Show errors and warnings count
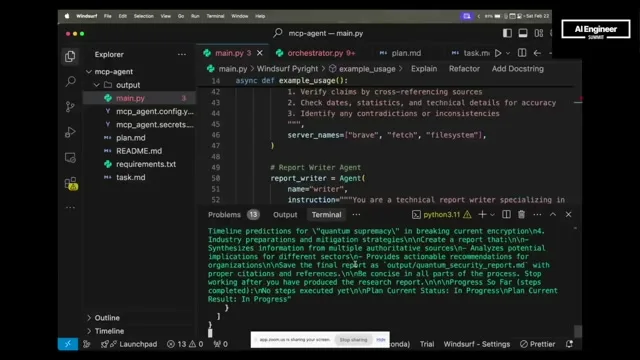 [185, 344]
